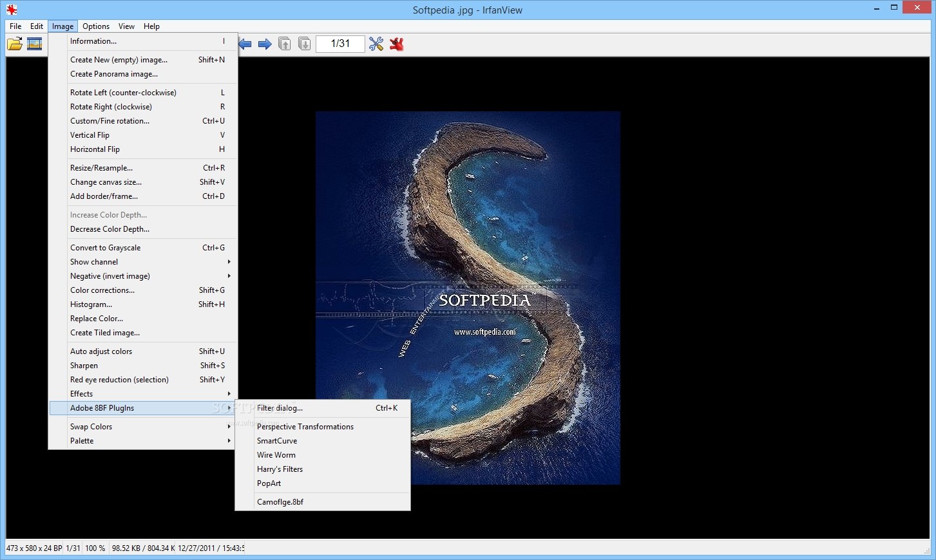
Task: Expand the Effects submenu
Action: (143, 394)
